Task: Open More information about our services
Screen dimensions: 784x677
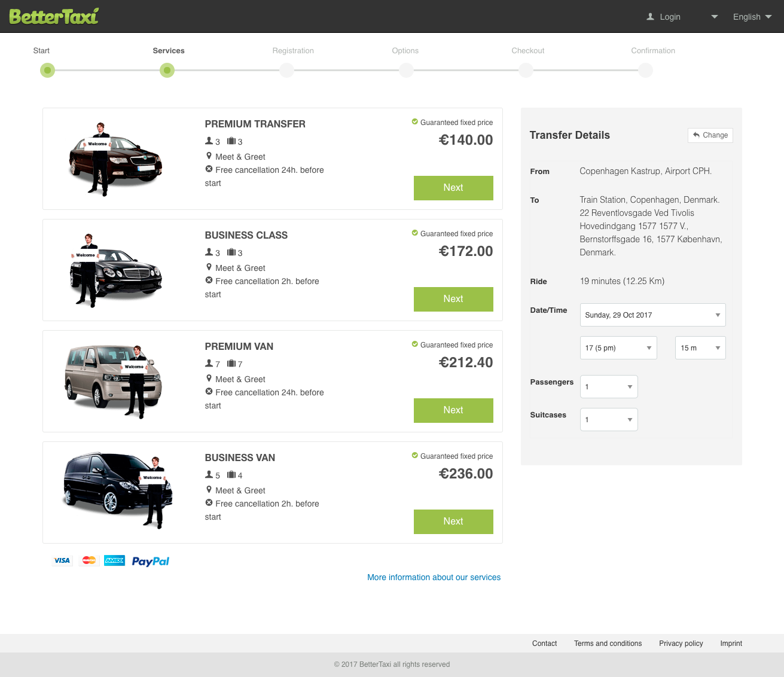Action: click(434, 577)
